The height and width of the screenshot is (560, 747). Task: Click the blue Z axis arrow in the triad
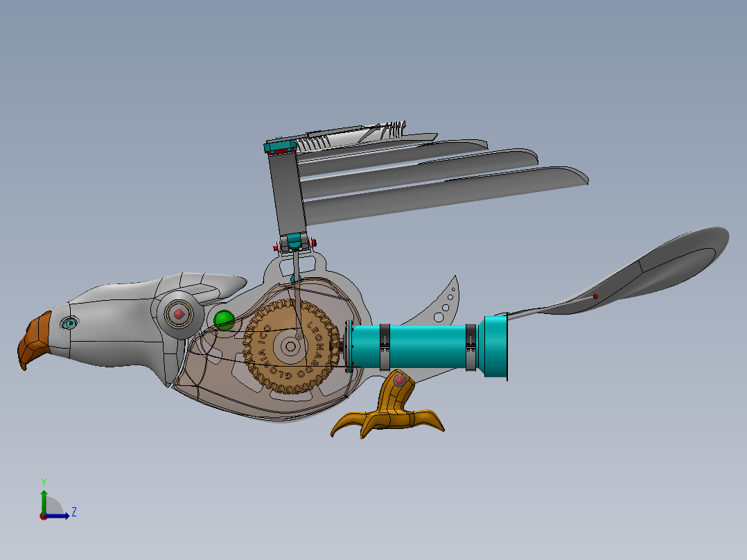67,516
